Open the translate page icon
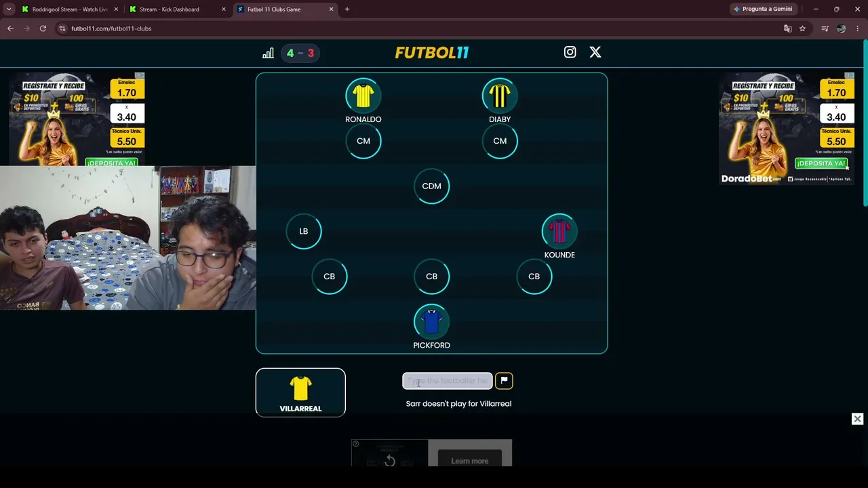 pos(787,28)
